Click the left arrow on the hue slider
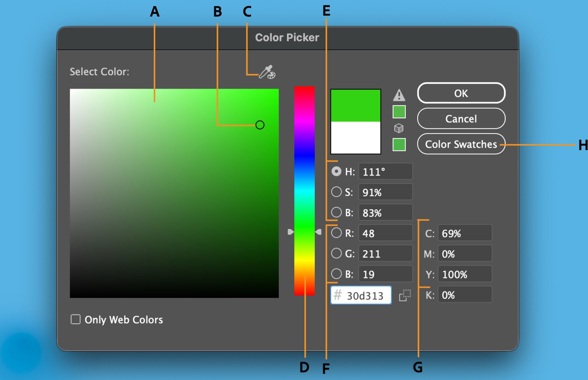Screen dimensions: 588x380 [290, 232]
